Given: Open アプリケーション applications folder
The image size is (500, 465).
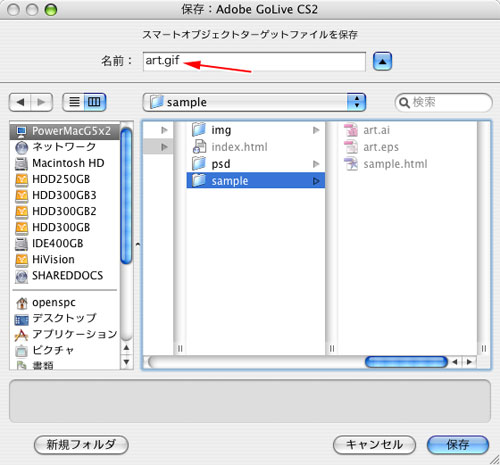Looking at the screenshot, I should click(65, 334).
